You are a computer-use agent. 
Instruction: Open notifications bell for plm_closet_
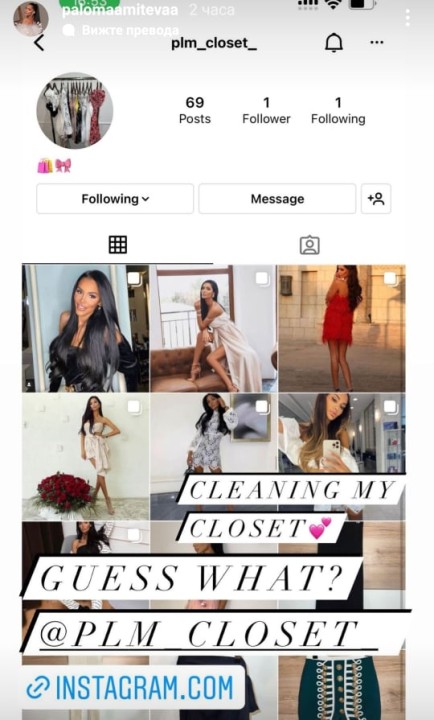click(x=334, y=43)
